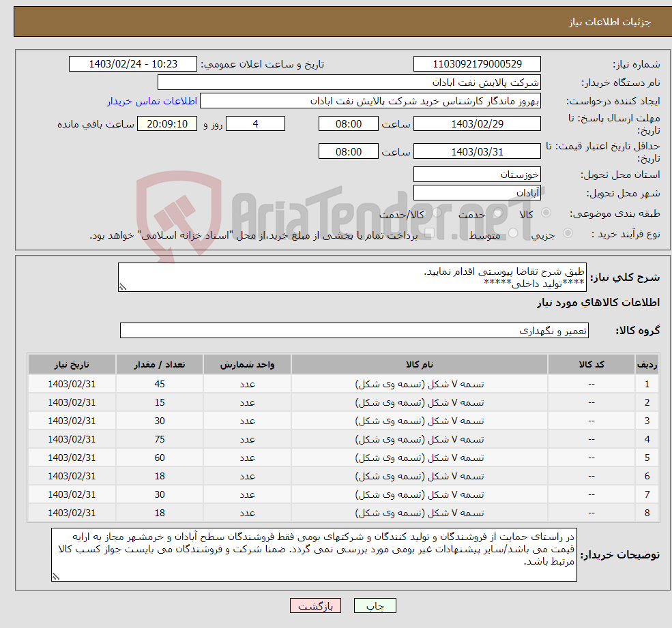Image resolution: width=672 pixels, height=628 pixels.
Task: Click the نام کالا column header
Action: (419, 365)
